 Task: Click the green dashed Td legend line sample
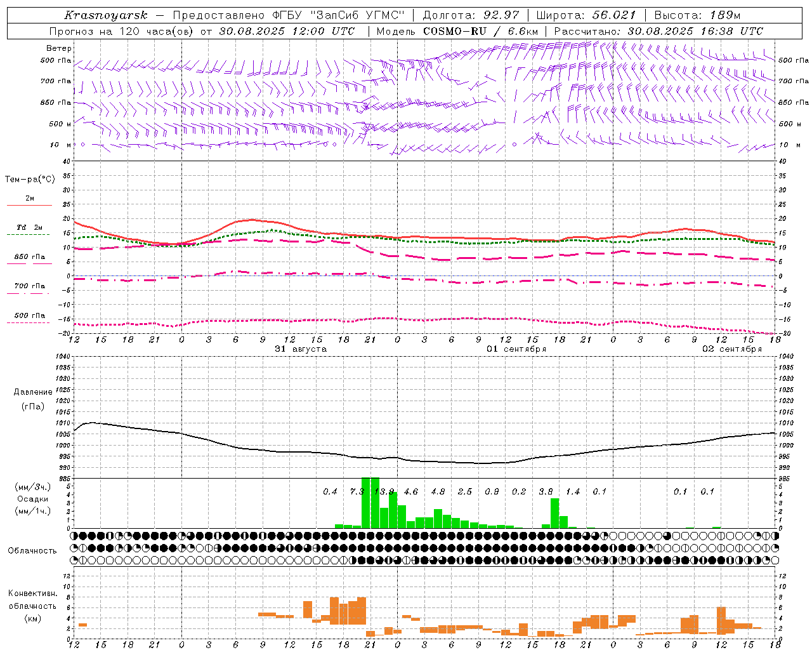[29, 235]
